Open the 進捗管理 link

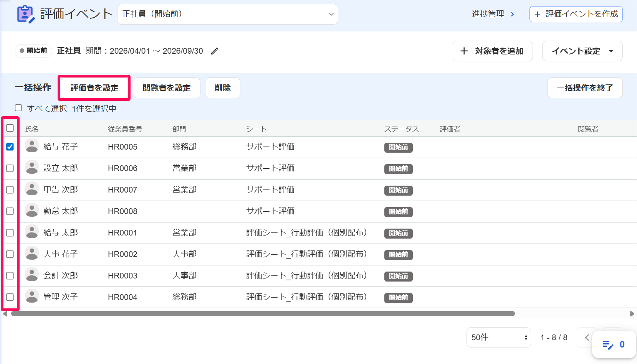[x=493, y=14]
